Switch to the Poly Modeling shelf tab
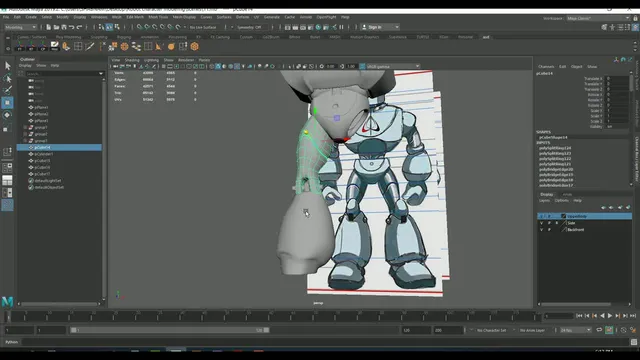Image resolution: width=640 pixels, height=360 pixels. coord(69,37)
